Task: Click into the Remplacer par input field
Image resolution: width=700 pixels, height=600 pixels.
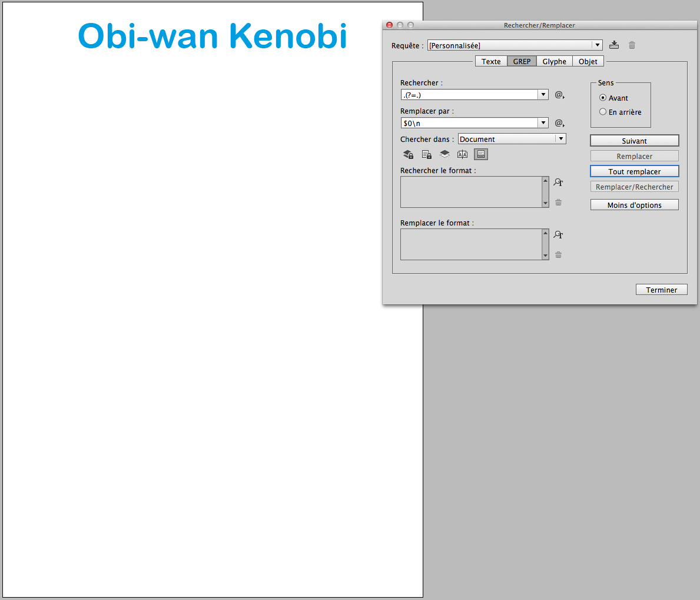Action: pos(470,123)
